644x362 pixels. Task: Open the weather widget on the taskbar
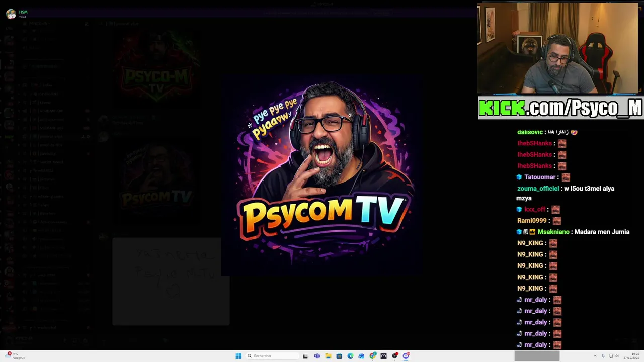[15, 356]
